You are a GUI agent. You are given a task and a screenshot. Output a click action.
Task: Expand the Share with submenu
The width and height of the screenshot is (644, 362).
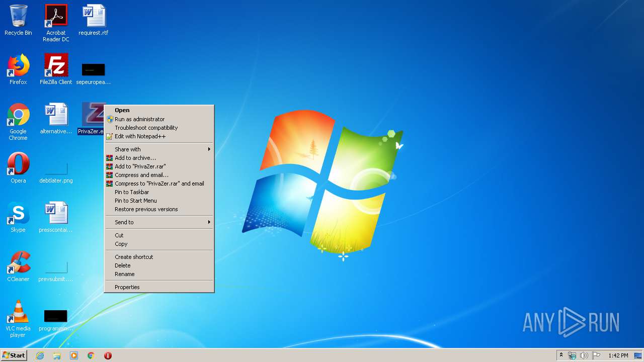[x=159, y=149]
